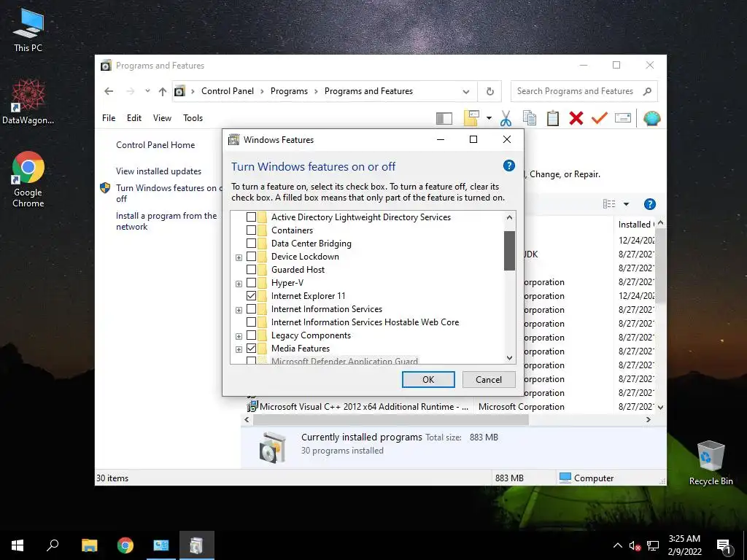Uncheck the Internet Explorer 11 checkbox
This screenshot has width=747, height=560.
(x=251, y=296)
